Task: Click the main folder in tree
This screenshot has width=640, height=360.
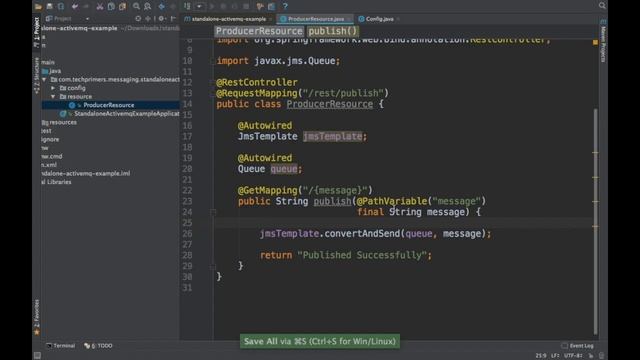Action: (48, 62)
